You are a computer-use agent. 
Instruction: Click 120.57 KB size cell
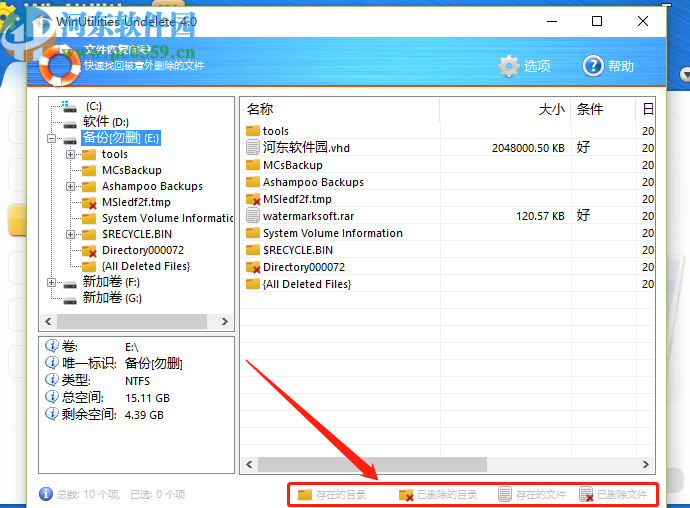coord(540,216)
